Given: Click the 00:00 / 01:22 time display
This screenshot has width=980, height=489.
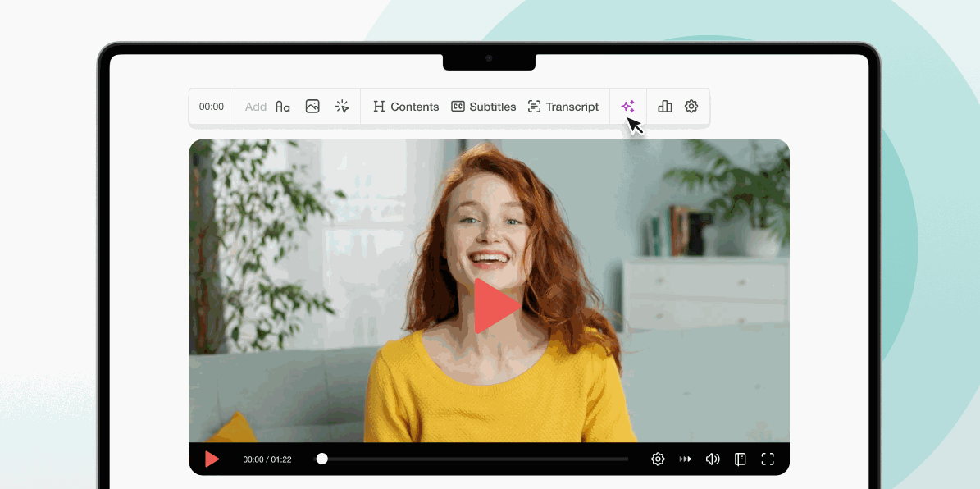Looking at the screenshot, I should pyautogui.click(x=267, y=459).
